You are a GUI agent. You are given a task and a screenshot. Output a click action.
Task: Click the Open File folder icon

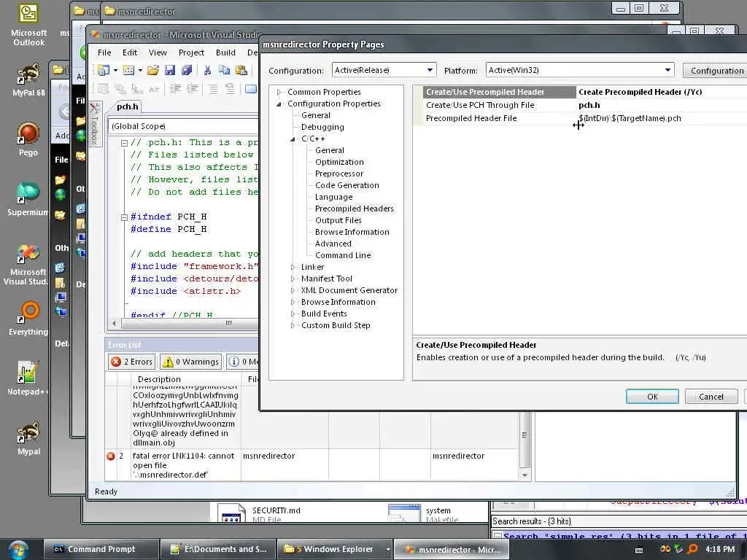coord(153,70)
